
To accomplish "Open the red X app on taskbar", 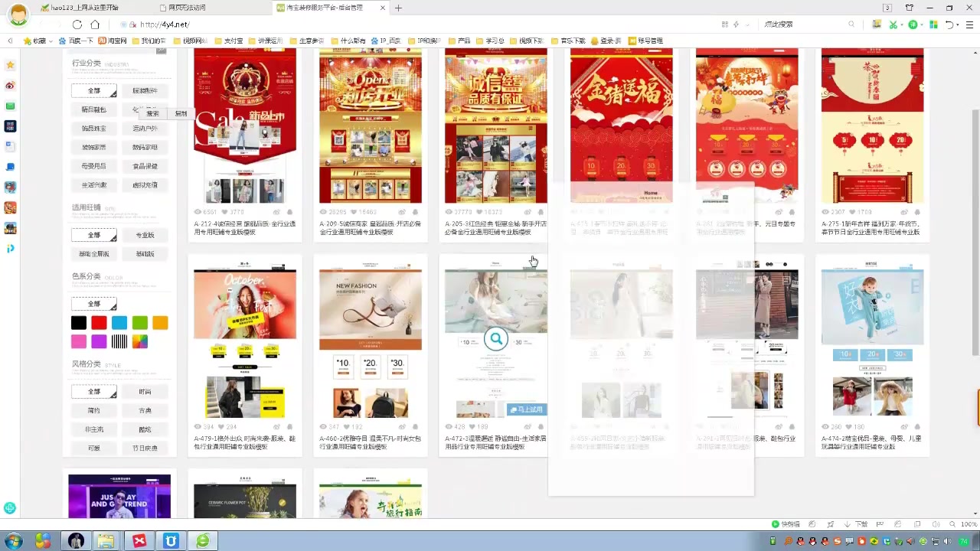I will click(x=139, y=541).
